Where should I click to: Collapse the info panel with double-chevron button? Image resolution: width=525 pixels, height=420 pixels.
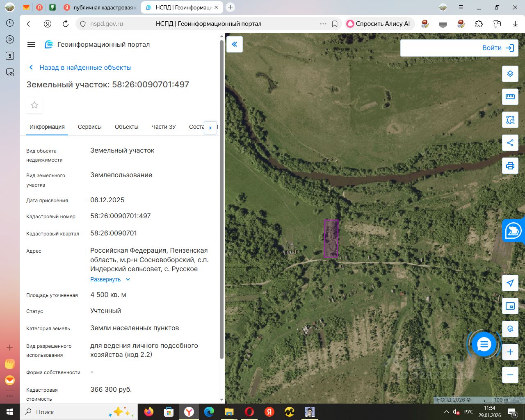click(x=235, y=44)
